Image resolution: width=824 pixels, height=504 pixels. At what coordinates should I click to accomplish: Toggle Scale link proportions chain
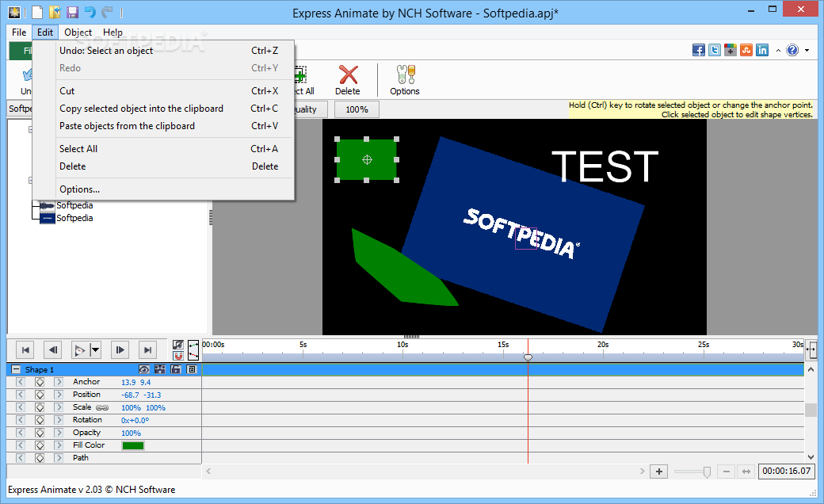pyautogui.click(x=102, y=408)
